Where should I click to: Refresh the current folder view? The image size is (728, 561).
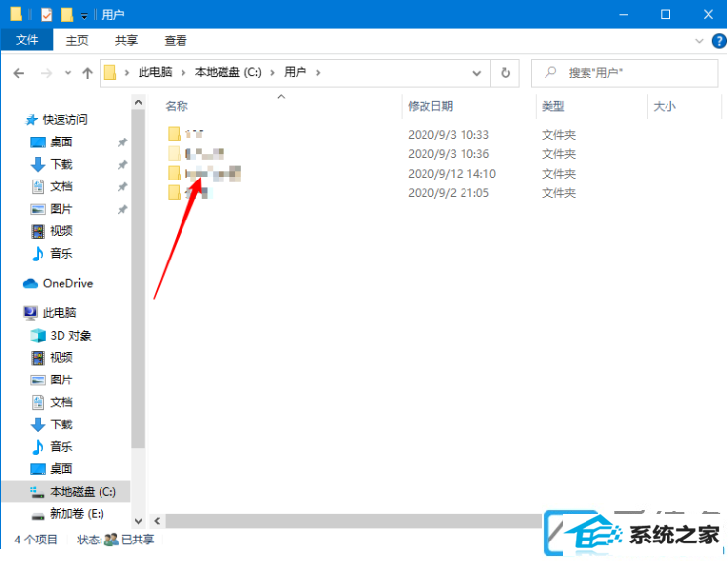506,73
